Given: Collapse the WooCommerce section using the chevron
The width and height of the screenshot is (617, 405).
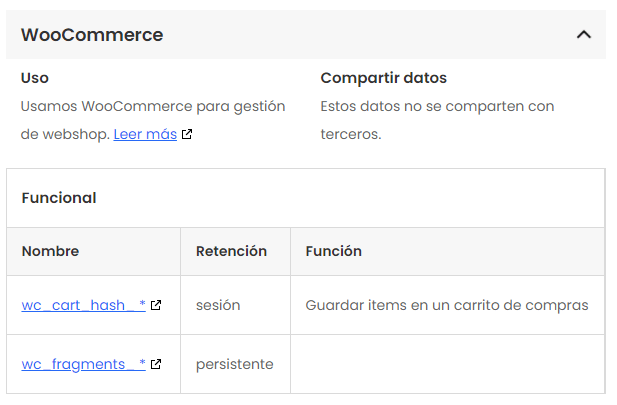Looking at the screenshot, I should click(584, 35).
